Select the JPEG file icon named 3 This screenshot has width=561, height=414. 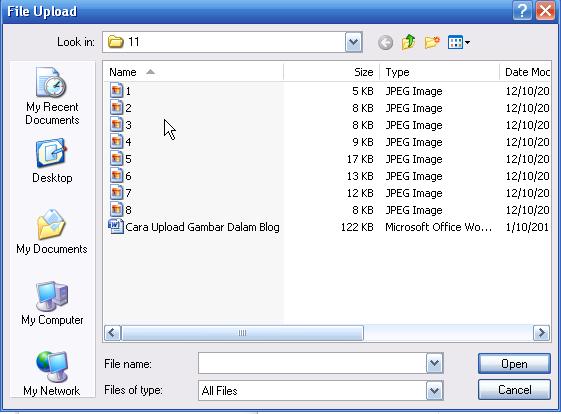(116, 125)
